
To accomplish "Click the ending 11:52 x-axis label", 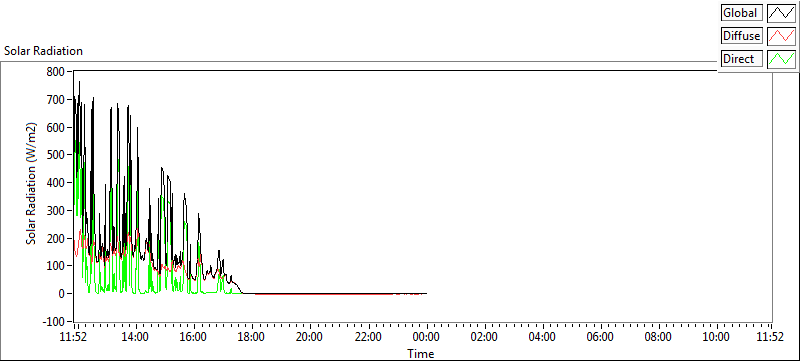I will click(x=770, y=337).
